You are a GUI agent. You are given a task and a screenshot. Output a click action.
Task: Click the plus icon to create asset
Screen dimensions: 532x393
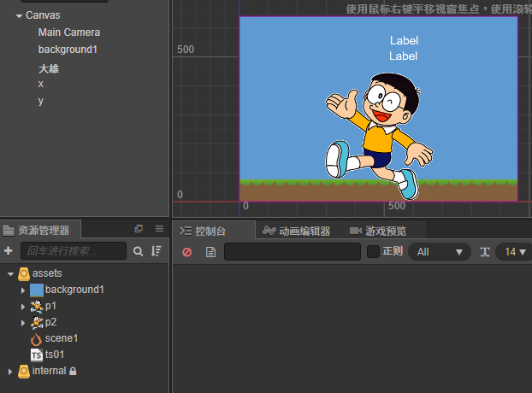(9, 250)
